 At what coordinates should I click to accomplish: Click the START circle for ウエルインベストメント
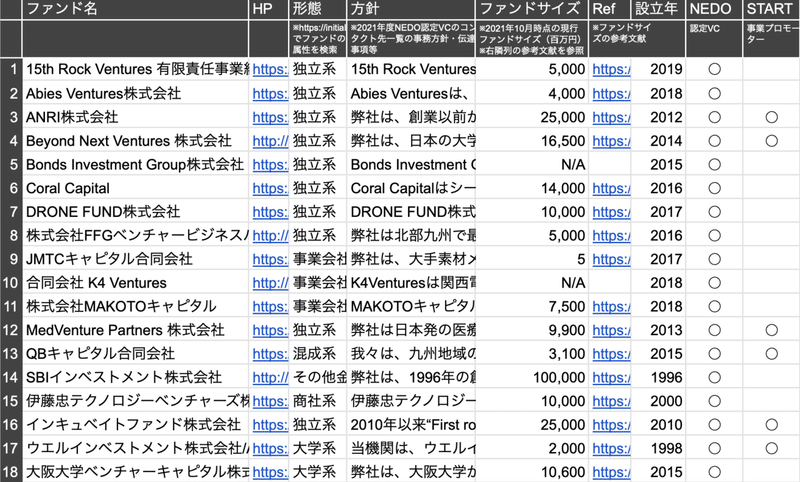[771, 448]
